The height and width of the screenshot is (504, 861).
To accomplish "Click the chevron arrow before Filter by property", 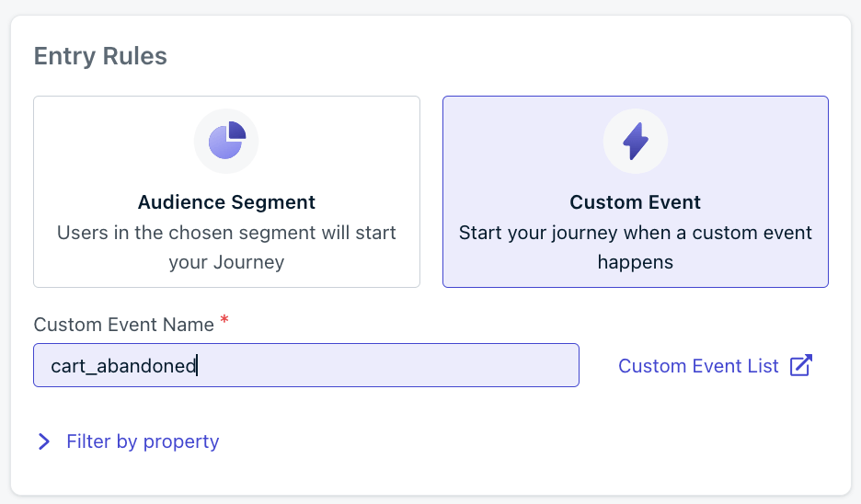I will point(44,441).
